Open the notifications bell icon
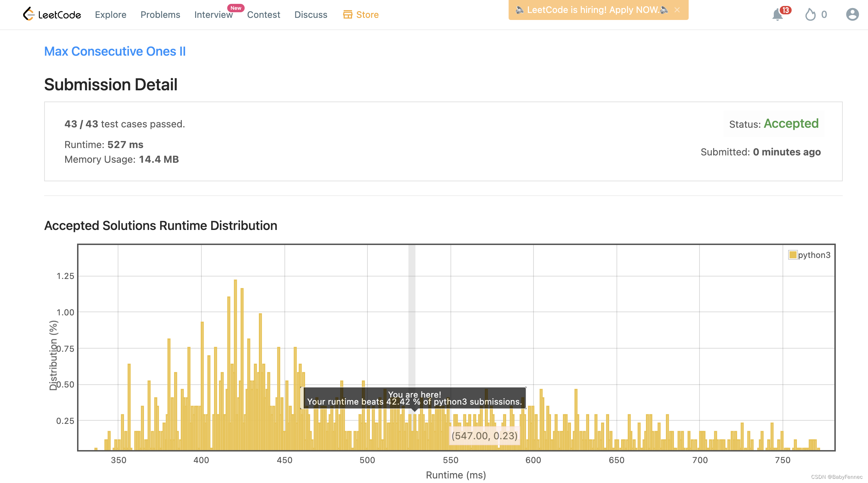Screen dimensions: 868x483 pos(777,15)
